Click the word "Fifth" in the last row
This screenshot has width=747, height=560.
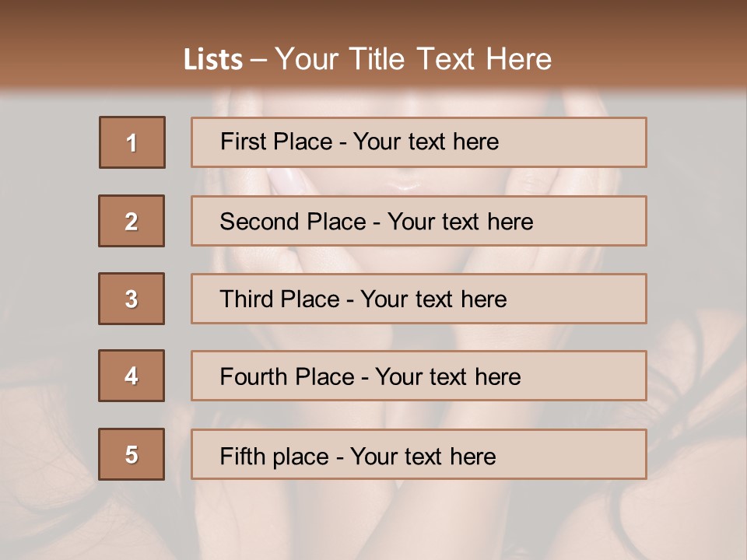coord(241,456)
